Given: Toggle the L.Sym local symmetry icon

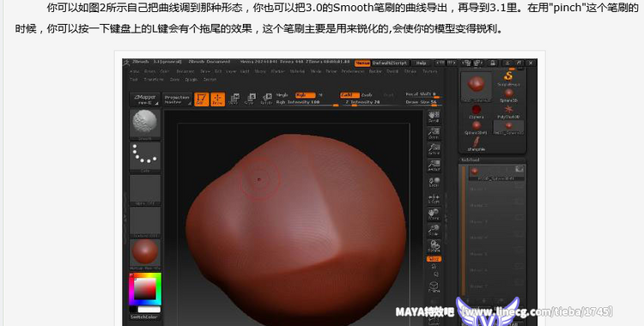Looking at the screenshot, I should pos(434,198).
